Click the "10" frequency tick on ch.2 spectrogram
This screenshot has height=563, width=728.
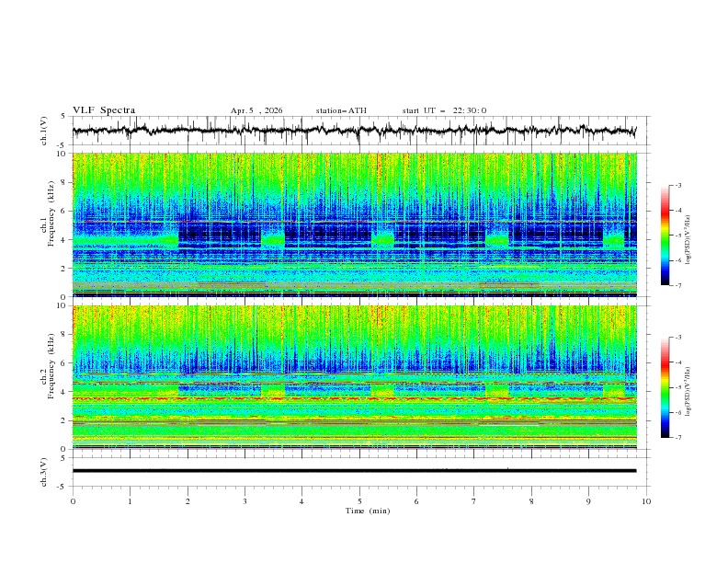(63, 305)
